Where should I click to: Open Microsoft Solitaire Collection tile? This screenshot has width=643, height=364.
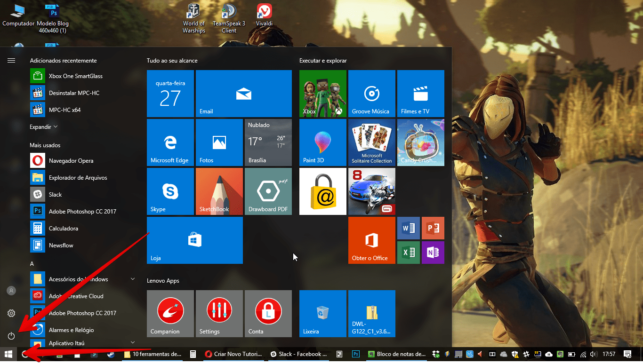point(372,142)
